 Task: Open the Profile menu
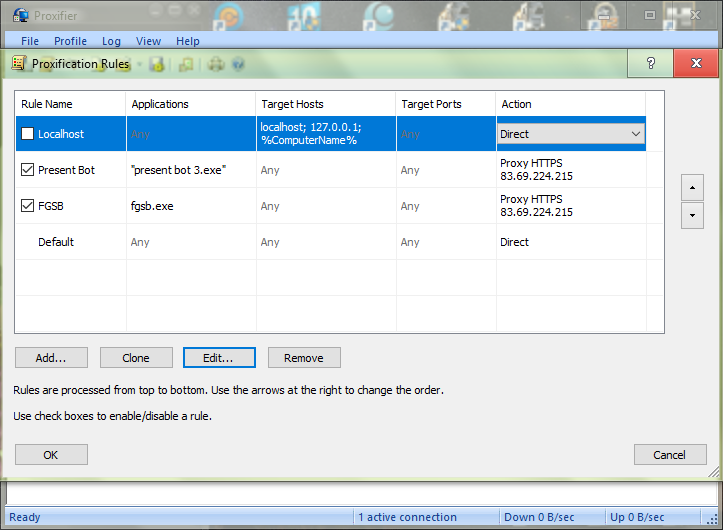(70, 41)
